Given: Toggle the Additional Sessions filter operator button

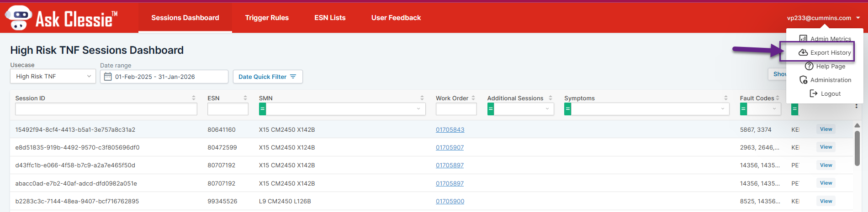Looking at the screenshot, I should tap(491, 109).
